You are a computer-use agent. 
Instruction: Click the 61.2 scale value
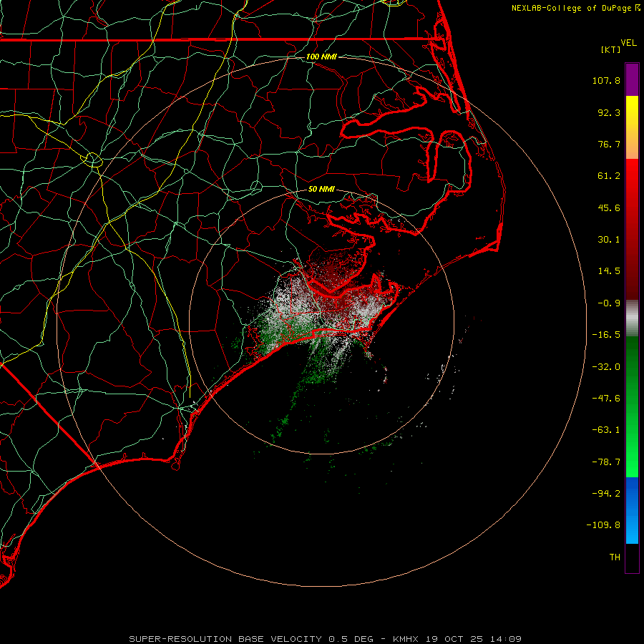point(609,176)
